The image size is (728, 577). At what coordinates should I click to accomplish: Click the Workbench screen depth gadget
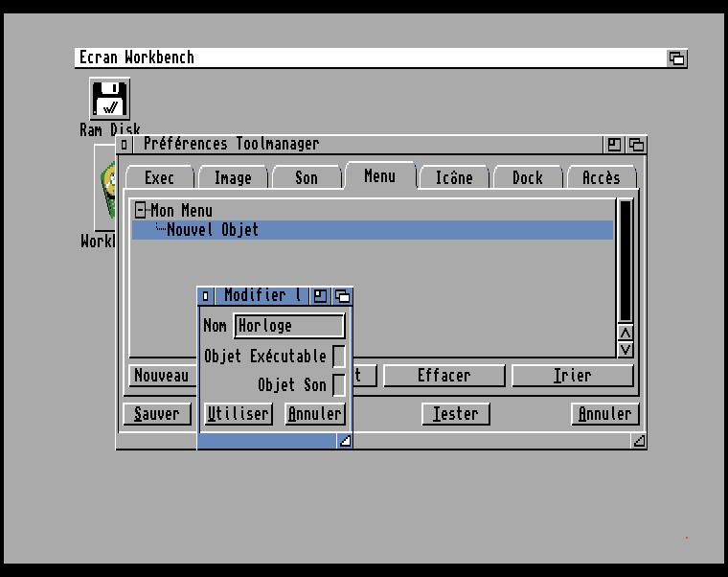click(x=676, y=58)
